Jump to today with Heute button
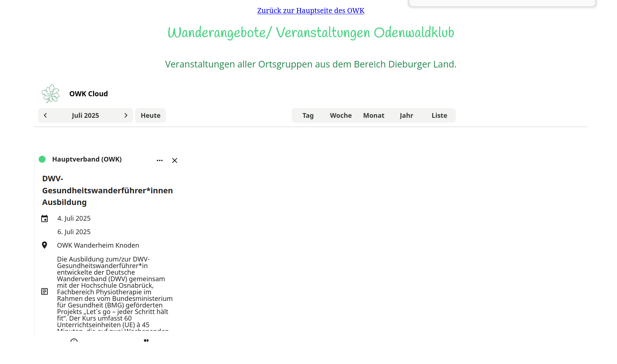 [x=151, y=116]
